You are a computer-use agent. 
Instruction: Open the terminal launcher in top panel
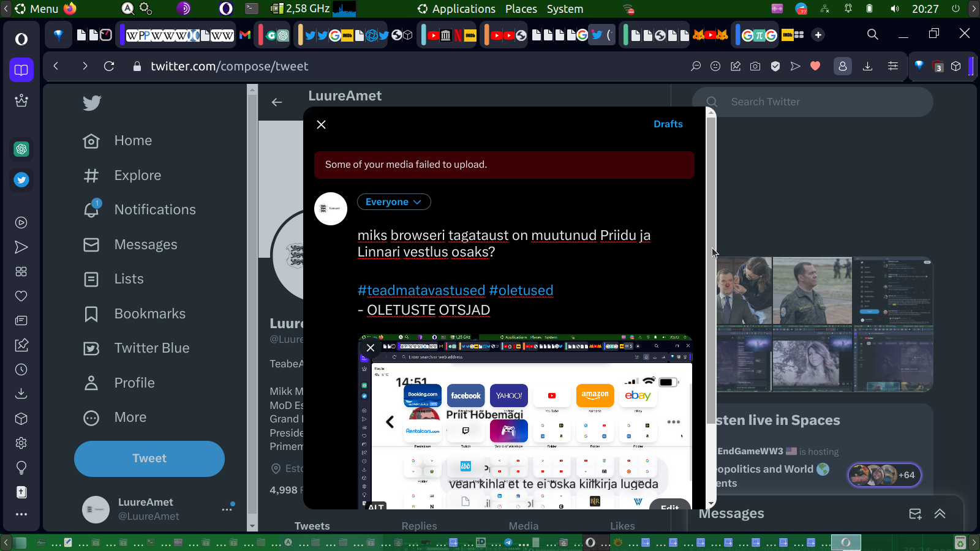pos(252,9)
